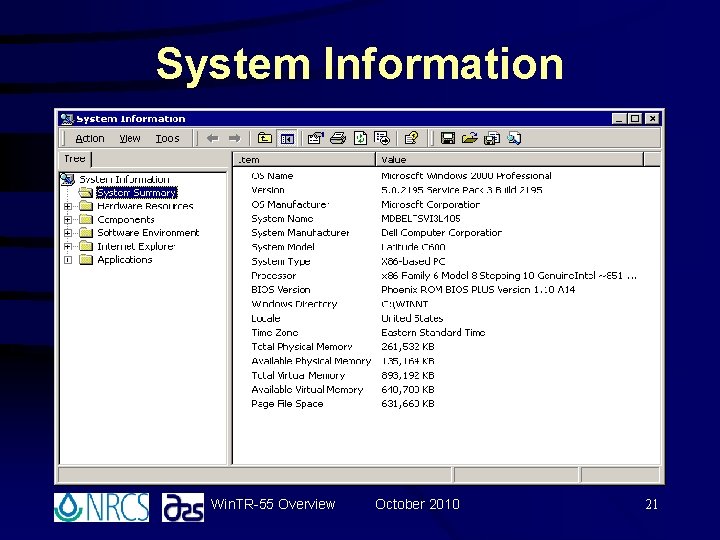Image resolution: width=720 pixels, height=540 pixels.
Task: Select the Page File Space row
Action: (x=446, y=404)
